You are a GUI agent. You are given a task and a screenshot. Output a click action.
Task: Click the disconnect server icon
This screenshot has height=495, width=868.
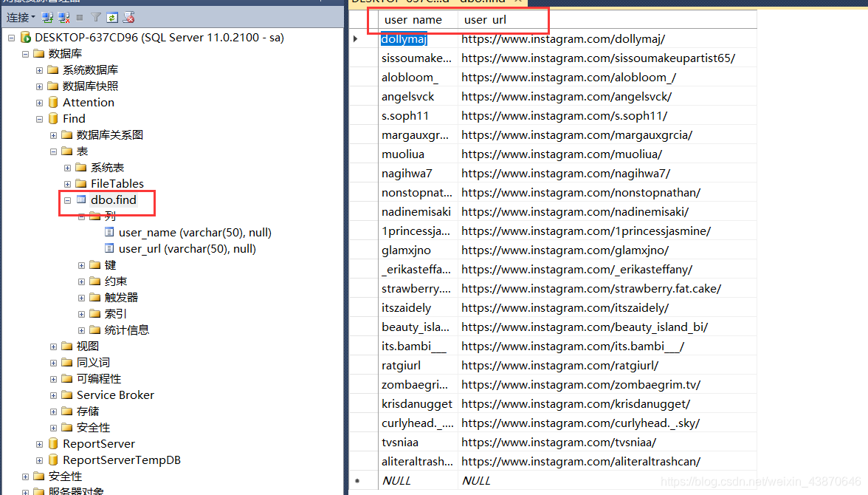point(64,18)
